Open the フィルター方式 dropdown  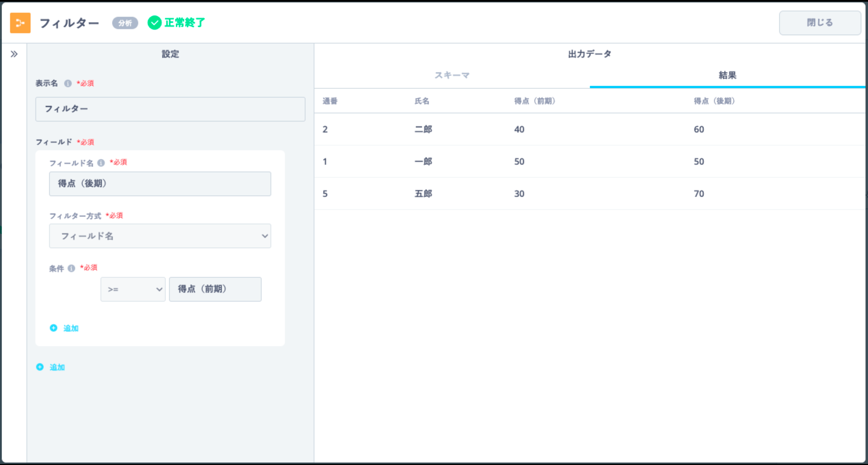click(160, 236)
